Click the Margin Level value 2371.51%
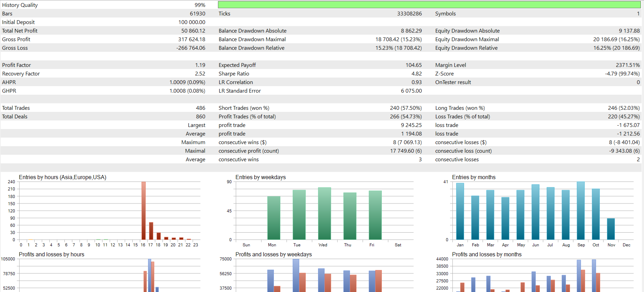Viewport: 644px width, 292px height. [628, 65]
